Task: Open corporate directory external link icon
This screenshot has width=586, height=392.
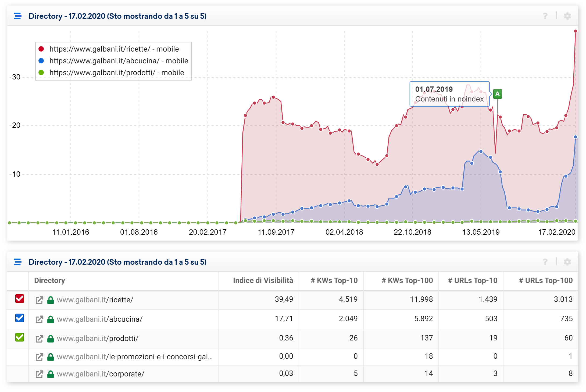Action: [39, 374]
